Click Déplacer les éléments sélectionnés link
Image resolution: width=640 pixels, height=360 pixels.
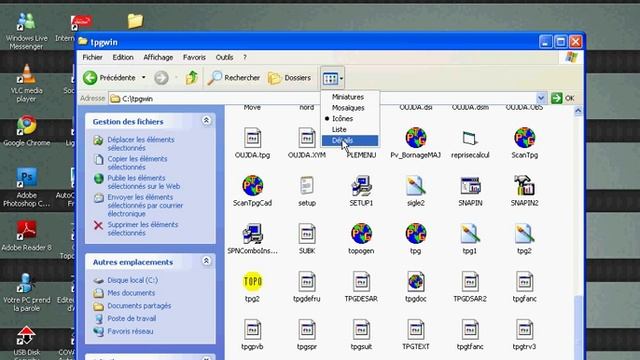[x=140, y=144]
